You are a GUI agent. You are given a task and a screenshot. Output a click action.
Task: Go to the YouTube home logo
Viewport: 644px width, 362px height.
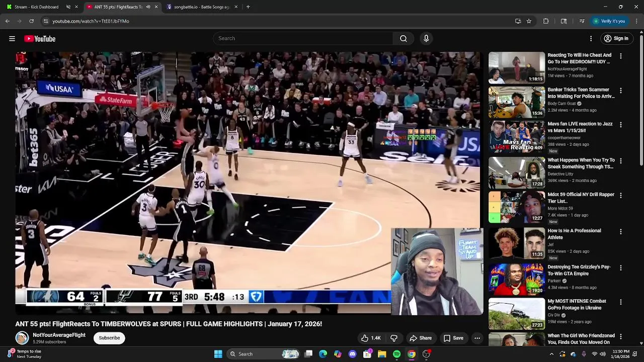pos(40,39)
